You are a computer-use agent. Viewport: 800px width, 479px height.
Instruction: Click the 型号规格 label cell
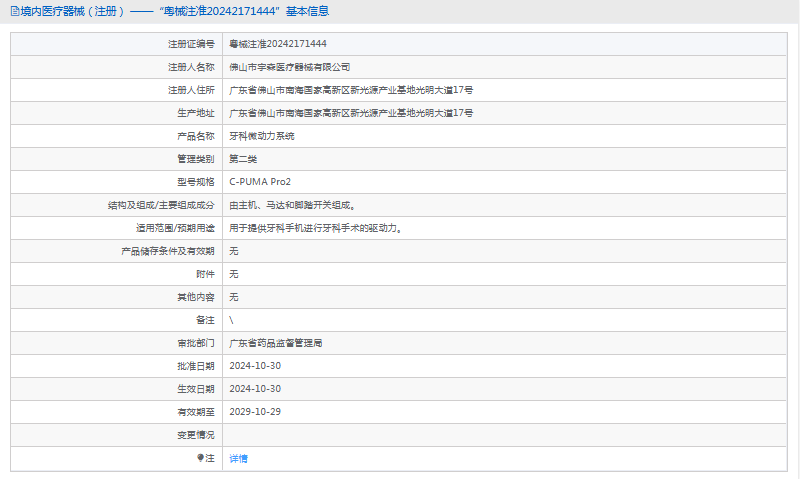click(117, 182)
